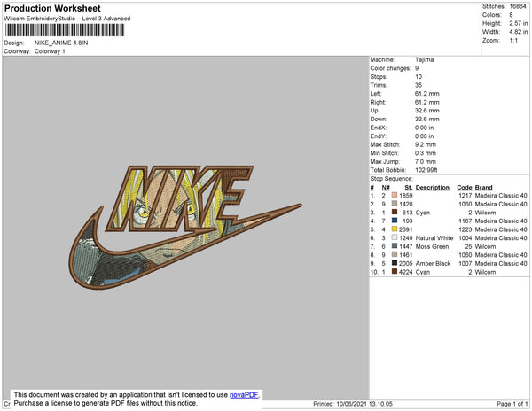Click the Max Stitch value 9.2 mm
The width and height of the screenshot is (532, 411).
(426, 144)
